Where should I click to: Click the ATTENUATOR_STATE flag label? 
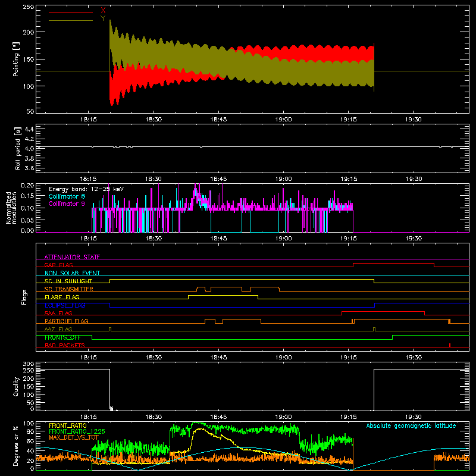pyautogui.click(x=72, y=257)
